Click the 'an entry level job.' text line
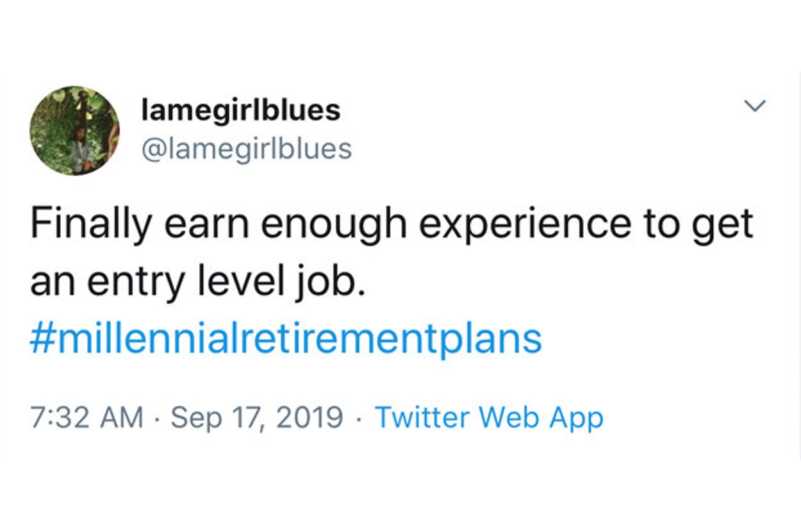The image size is (801, 532). (x=197, y=282)
